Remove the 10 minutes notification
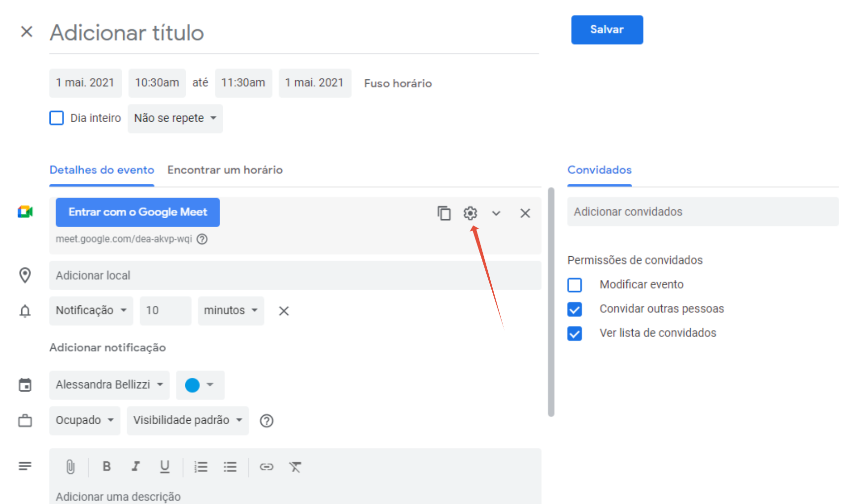847x504 pixels. [284, 311]
